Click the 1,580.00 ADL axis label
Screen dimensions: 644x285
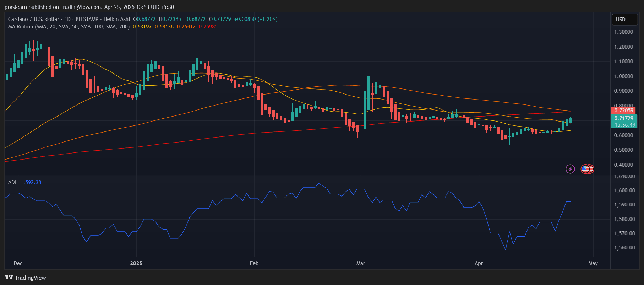point(624,219)
